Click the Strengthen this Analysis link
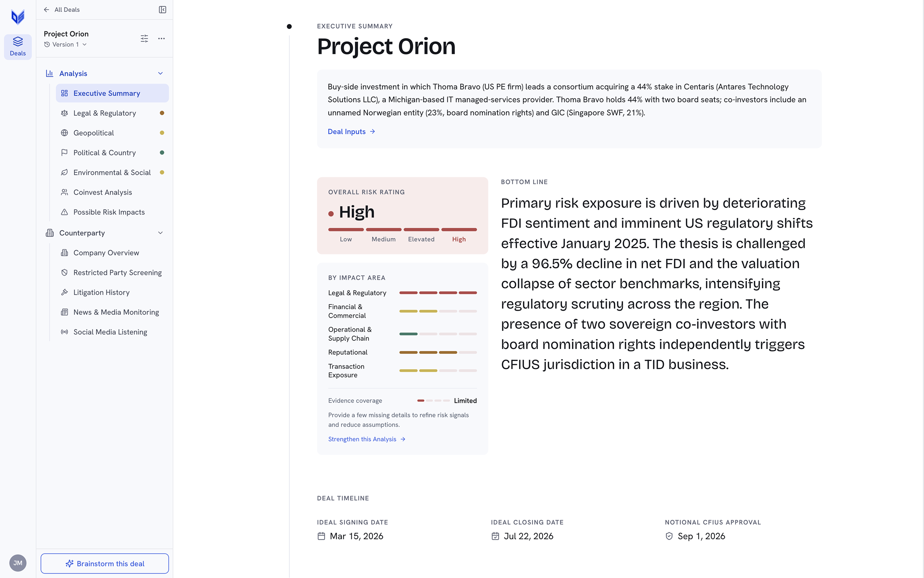 coord(367,439)
